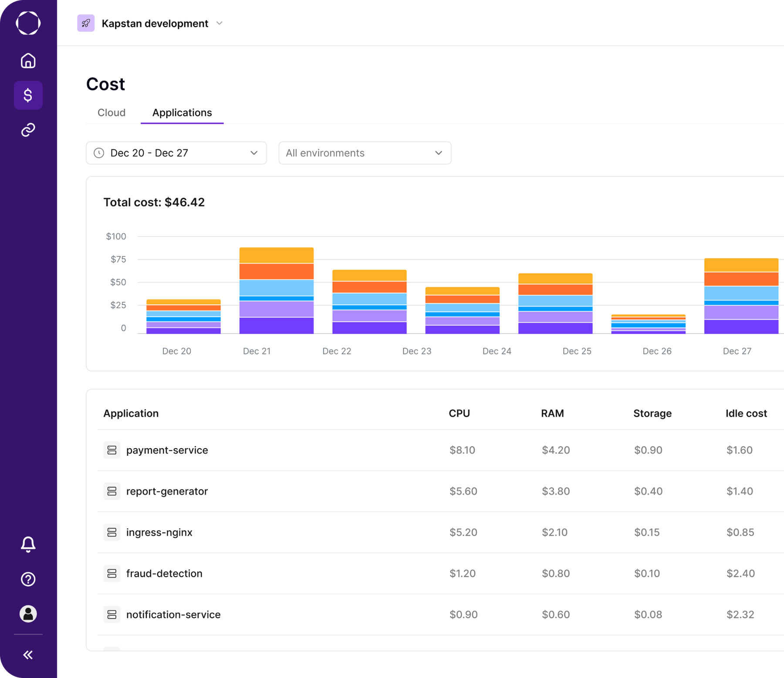The width and height of the screenshot is (784, 678).
Task: Sort by the Idle cost column header
Action: pos(746,413)
